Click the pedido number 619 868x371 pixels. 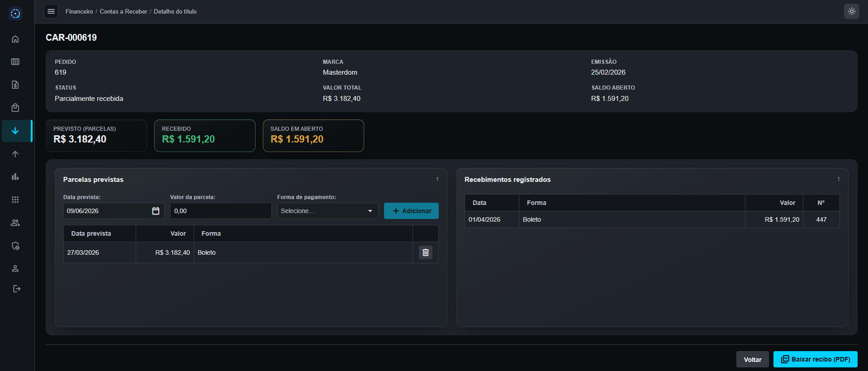point(61,72)
